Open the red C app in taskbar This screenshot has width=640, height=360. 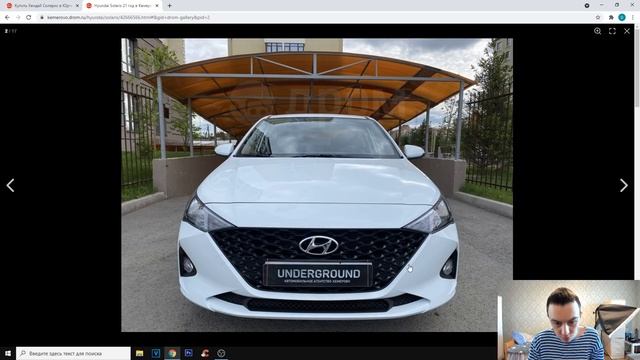pos(205,353)
